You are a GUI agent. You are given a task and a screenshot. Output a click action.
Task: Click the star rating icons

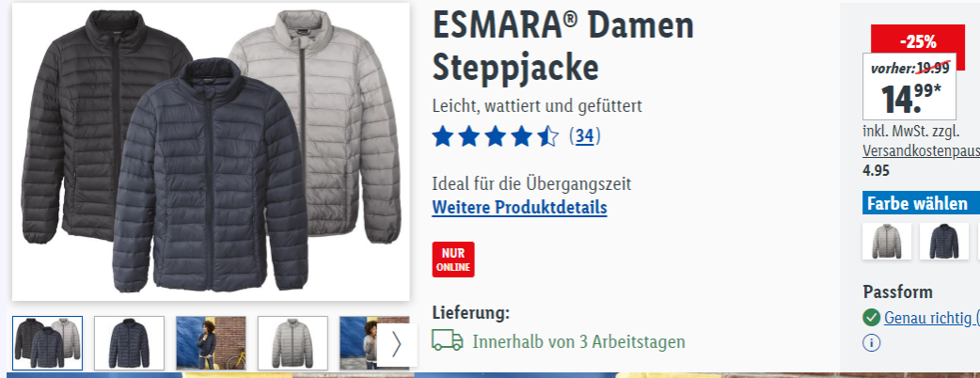[x=496, y=136]
